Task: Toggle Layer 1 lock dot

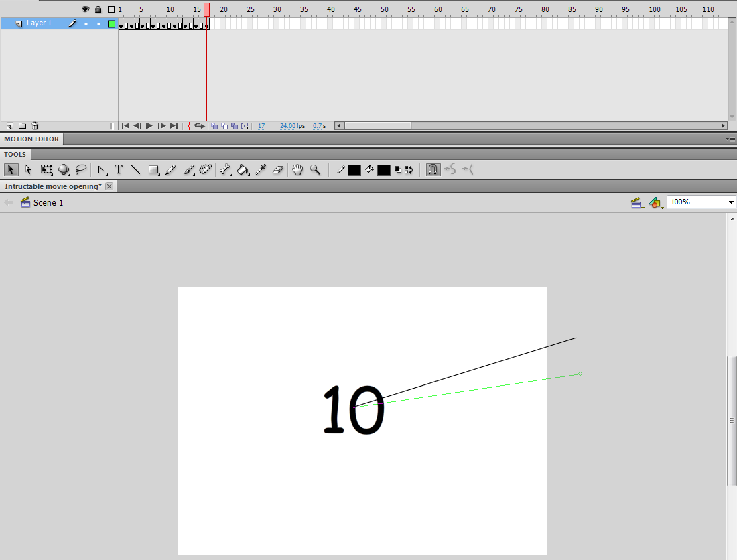Action: [x=98, y=24]
